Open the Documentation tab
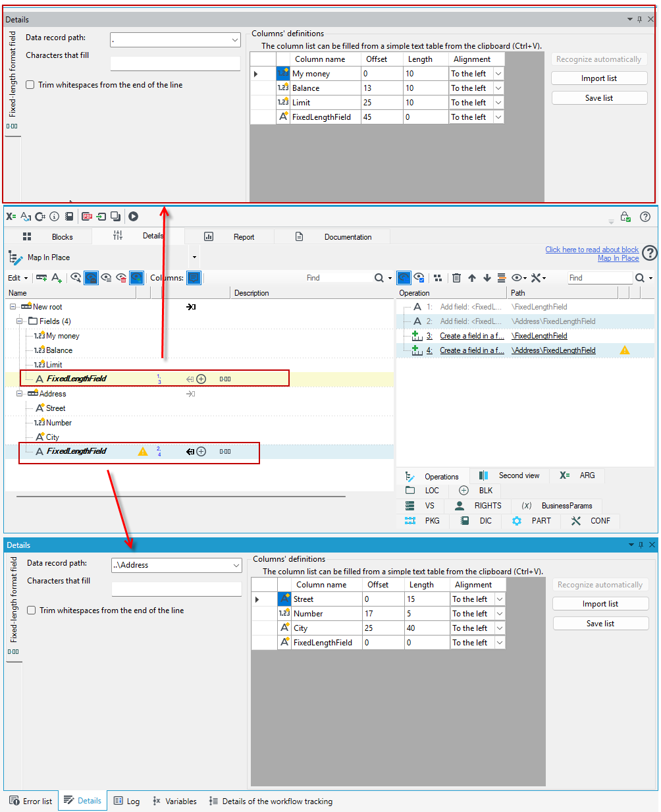Viewport: 661px width, 812px height. [x=333, y=236]
